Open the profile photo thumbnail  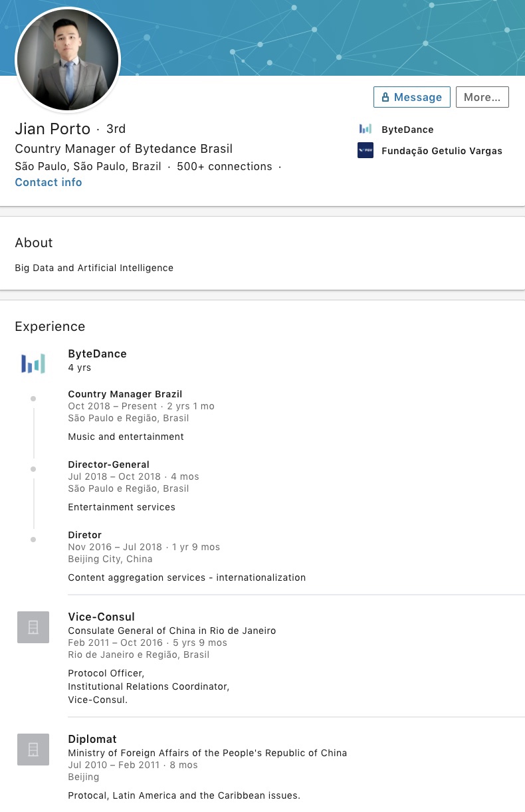68,60
